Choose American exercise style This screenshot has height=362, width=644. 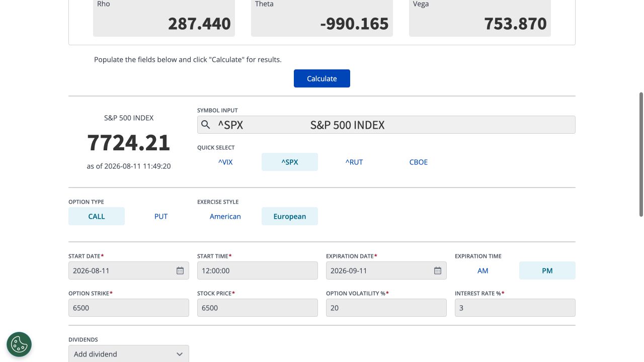click(x=225, y=216)
